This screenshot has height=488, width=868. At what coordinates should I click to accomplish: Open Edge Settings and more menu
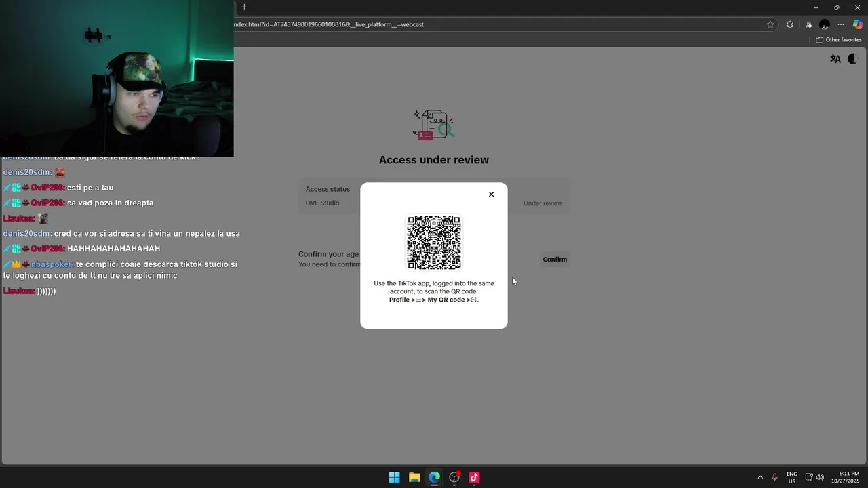[x=841, y=24]
